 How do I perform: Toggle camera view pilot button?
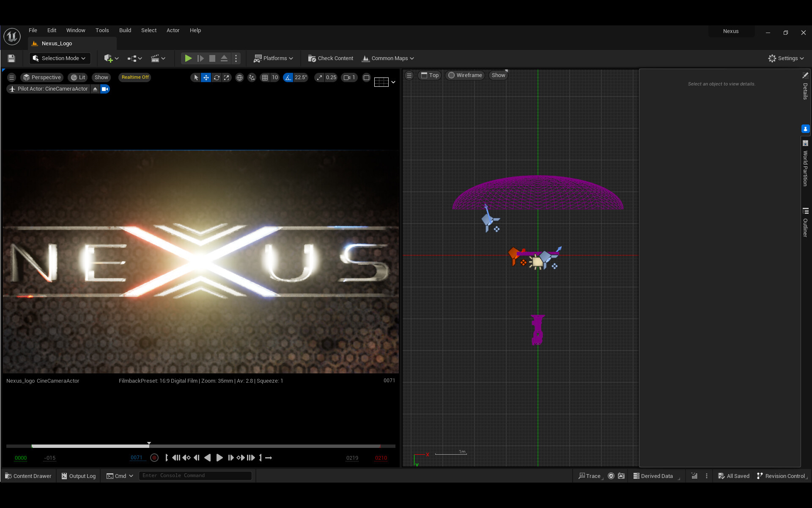(105, 89)
